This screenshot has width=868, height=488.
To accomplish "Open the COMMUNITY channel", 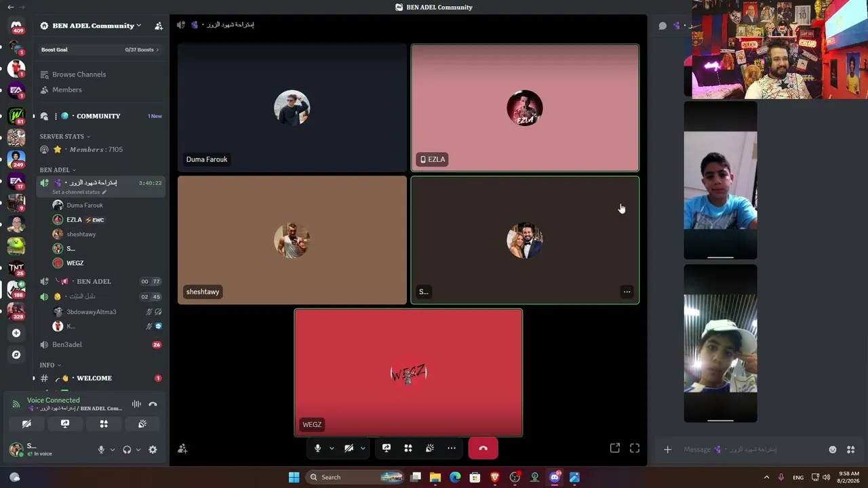I will pyautogui.click(x=100, y=116).
